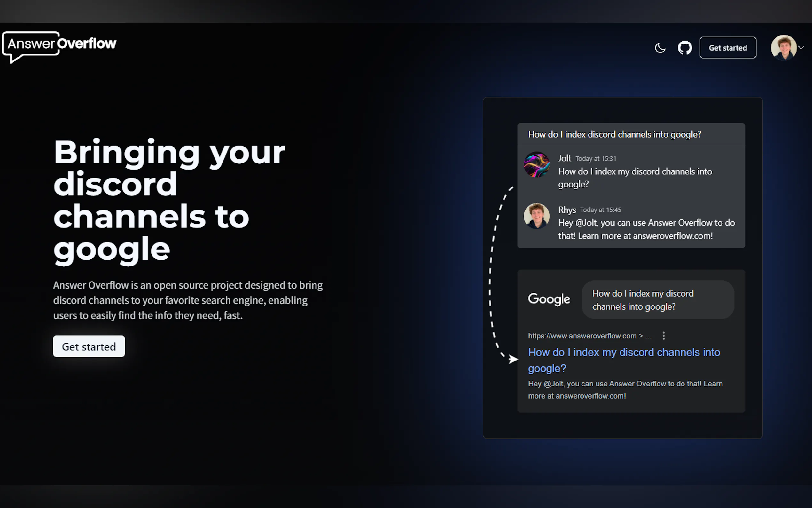Expand the chevron beside profile avatar

click(801, 47)
